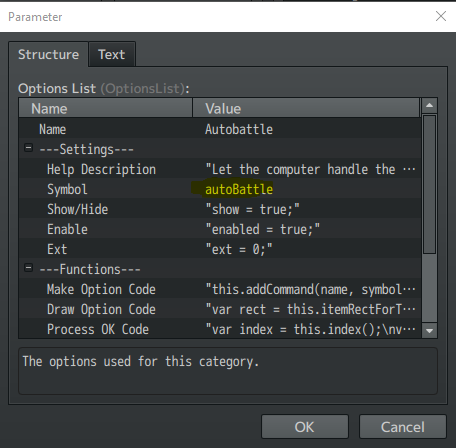
Task: Select the ---Functions--- header row
Action: tap(220, 269)
